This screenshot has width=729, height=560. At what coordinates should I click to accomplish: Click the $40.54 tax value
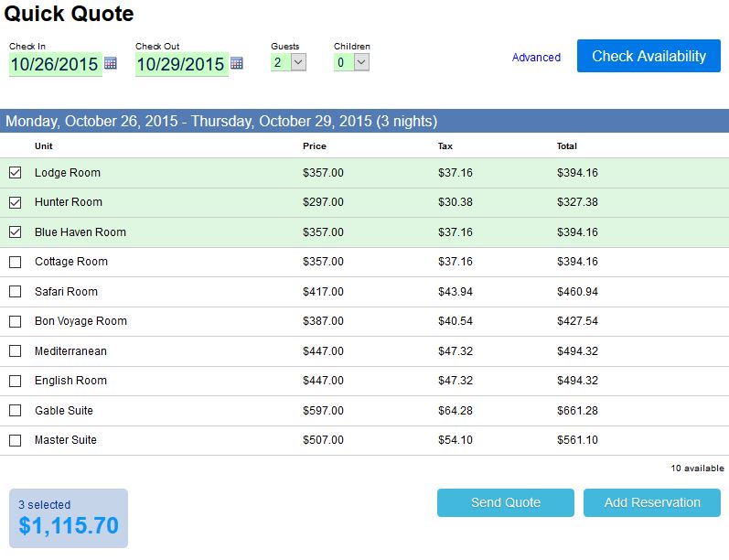tap(456, 321)
